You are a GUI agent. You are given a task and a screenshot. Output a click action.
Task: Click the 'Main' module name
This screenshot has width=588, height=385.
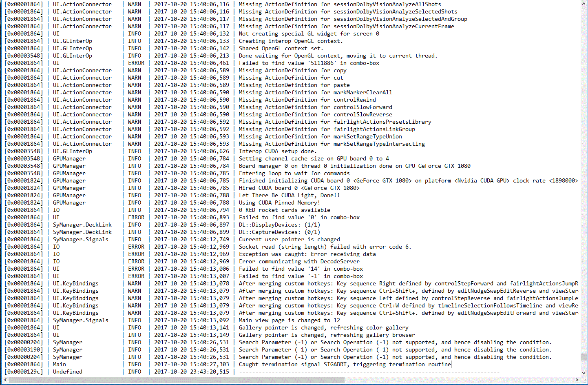59,364
